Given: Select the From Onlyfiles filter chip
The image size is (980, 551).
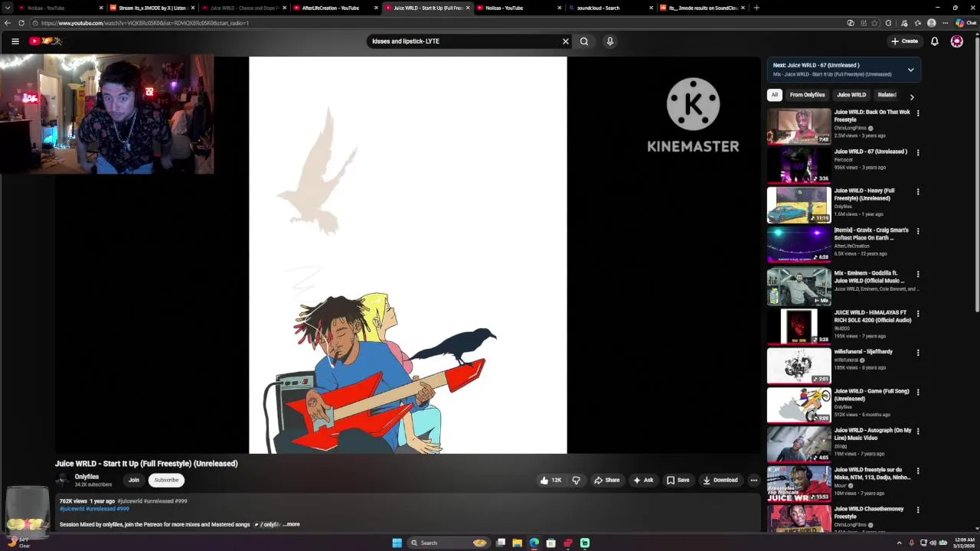Looking at the screenshot, I should pyautogui.click(x=808, y=95).
